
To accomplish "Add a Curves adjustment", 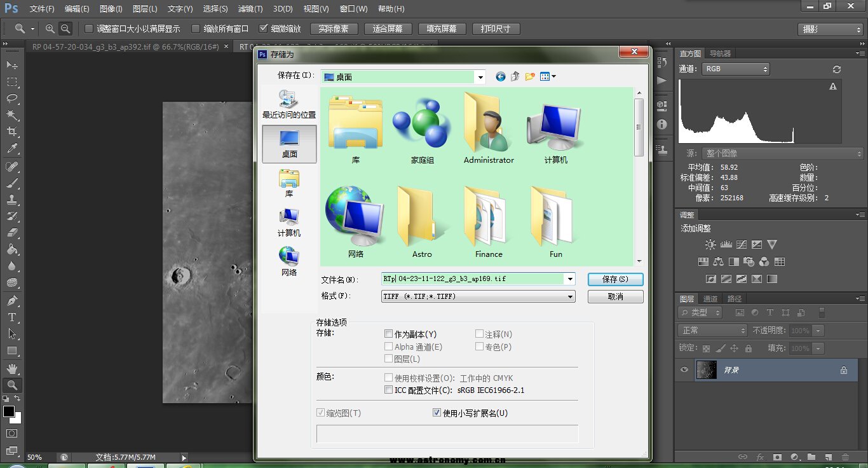I will (741, 244).
